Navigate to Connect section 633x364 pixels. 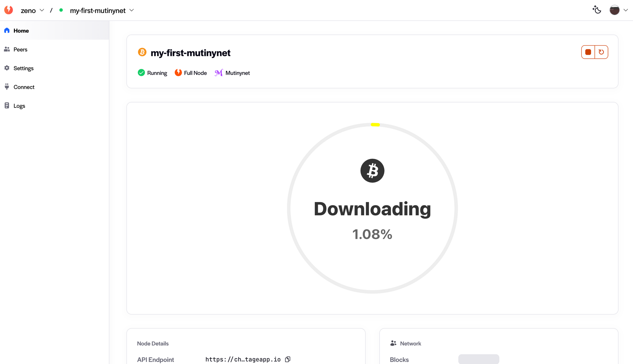(24, 87)
